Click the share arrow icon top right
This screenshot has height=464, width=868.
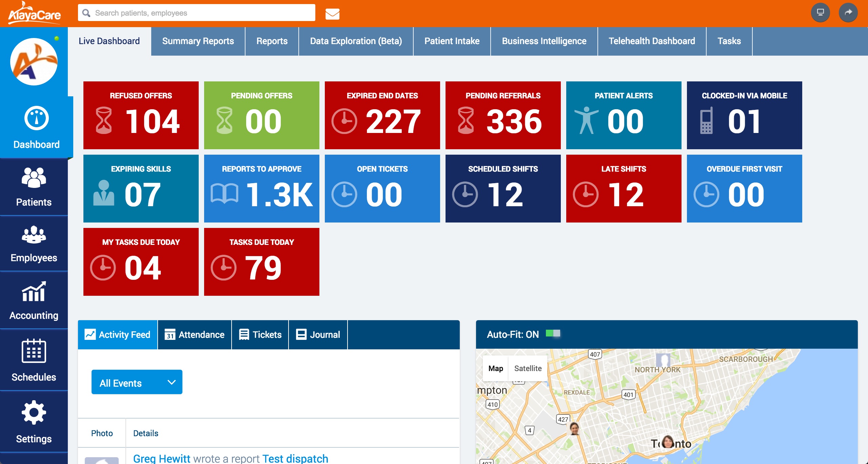tap(848, 13)
